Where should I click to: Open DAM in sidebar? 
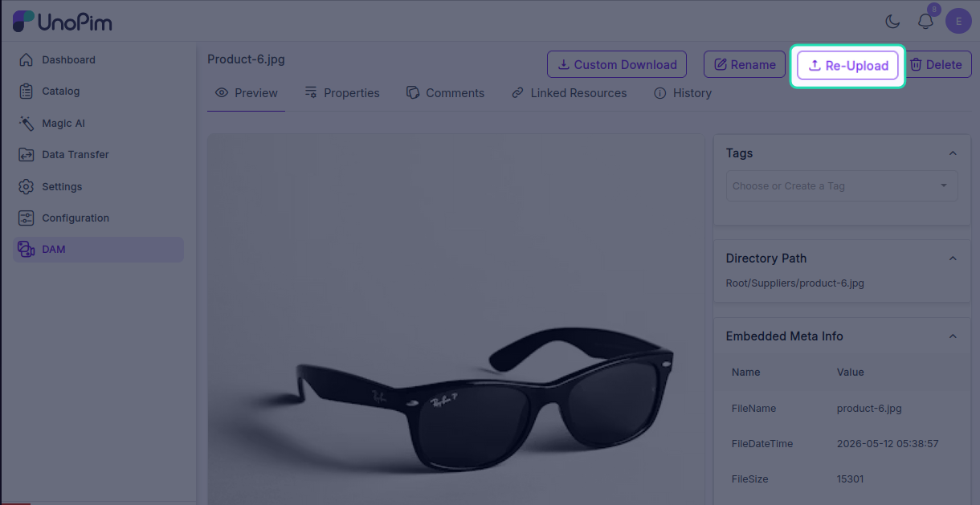tap(99, 249)
